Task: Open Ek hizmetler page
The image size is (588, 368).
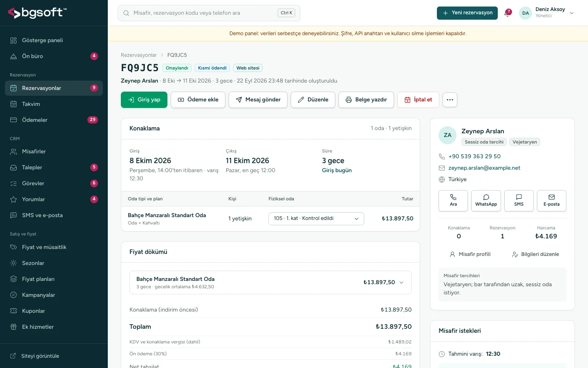Action: (x=54, y=327)
